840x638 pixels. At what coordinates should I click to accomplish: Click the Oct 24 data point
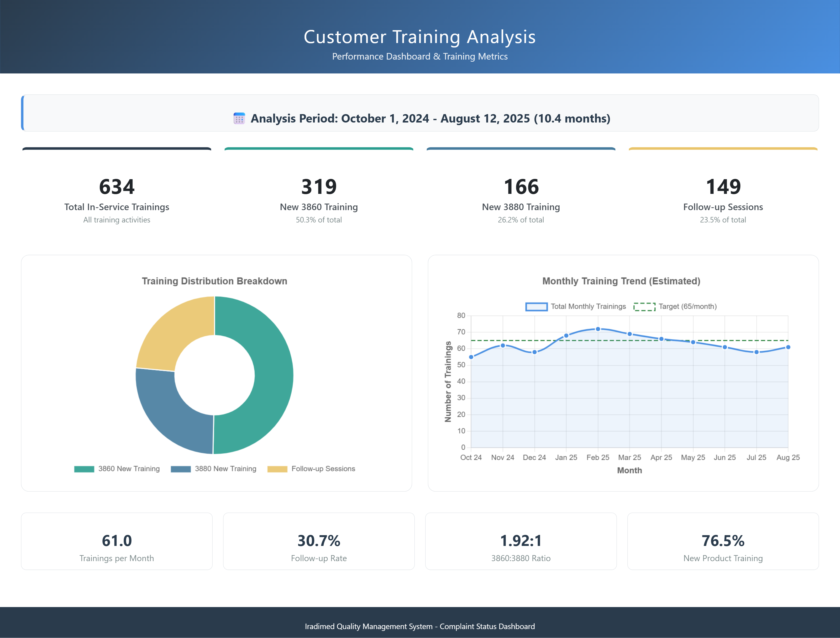[471, 357]
